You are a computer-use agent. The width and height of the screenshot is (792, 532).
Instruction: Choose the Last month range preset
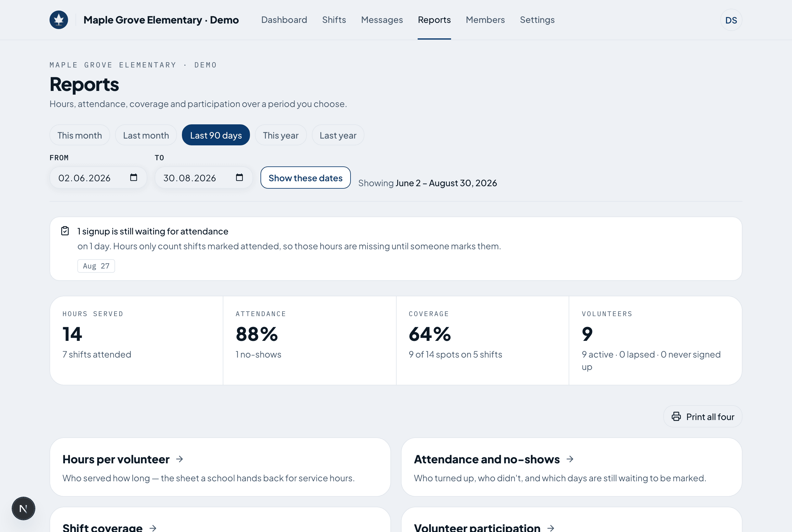(146, 135)
